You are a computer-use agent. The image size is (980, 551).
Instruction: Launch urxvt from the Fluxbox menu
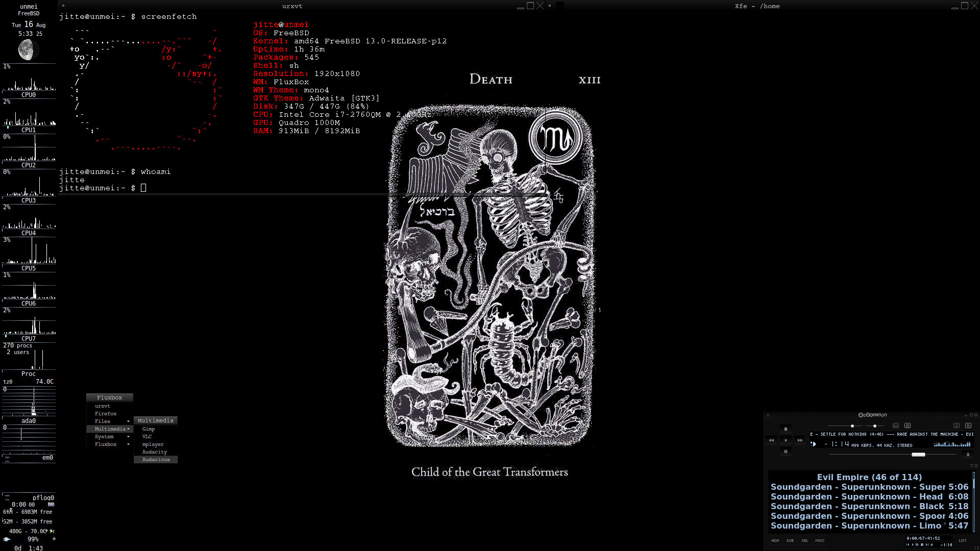(x=109, y=406)
